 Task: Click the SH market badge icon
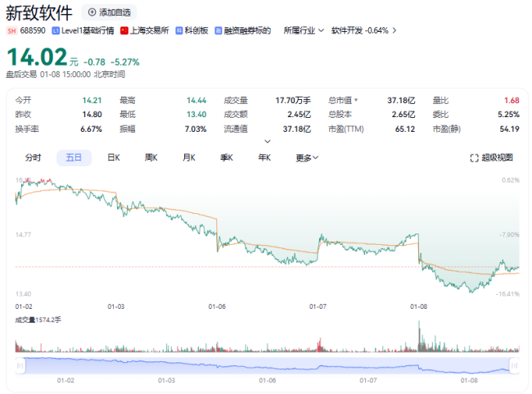point(11,31)
